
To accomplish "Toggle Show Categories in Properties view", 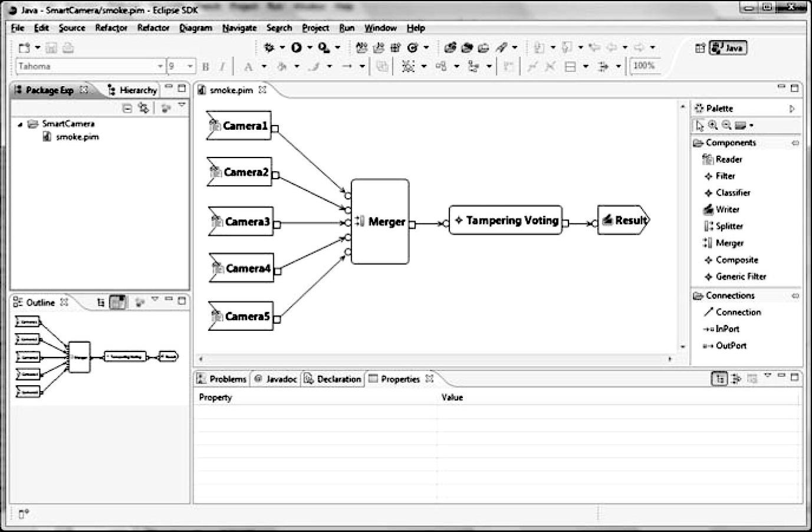I will (x=719, y=379).
